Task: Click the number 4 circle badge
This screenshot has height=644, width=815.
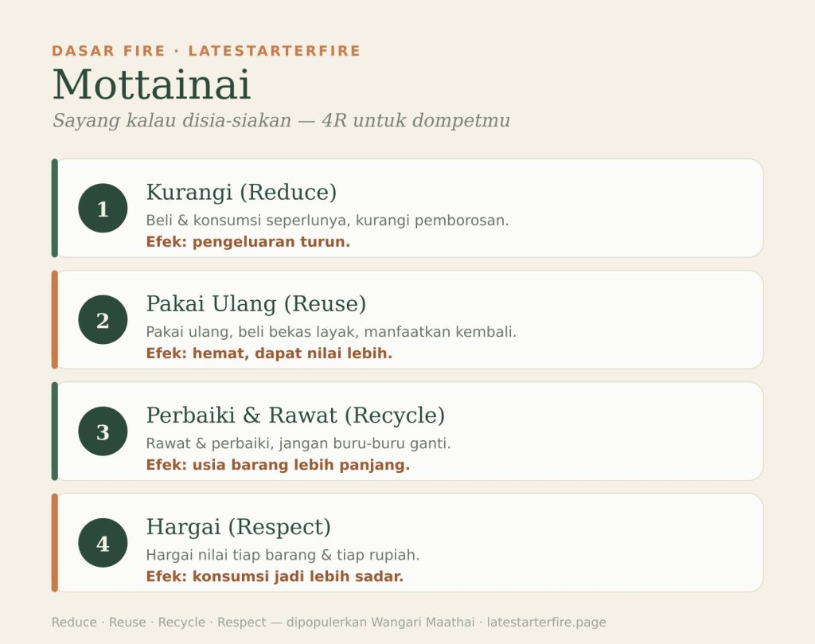Action: pos(103,543)
